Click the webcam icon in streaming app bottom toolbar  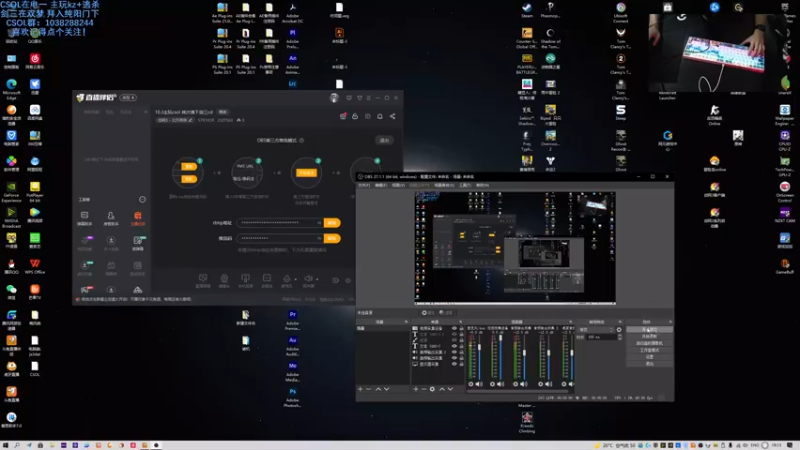[224, 279]
